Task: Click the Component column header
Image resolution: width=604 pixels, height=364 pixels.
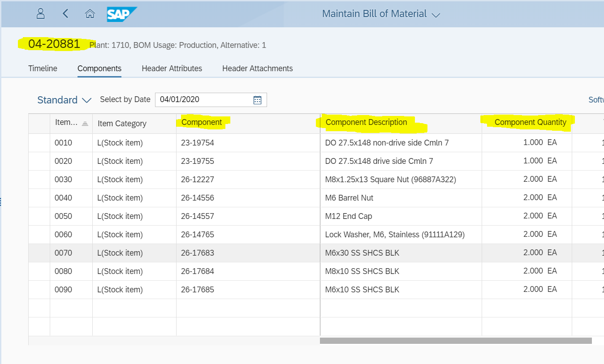Action: (202, 122)
